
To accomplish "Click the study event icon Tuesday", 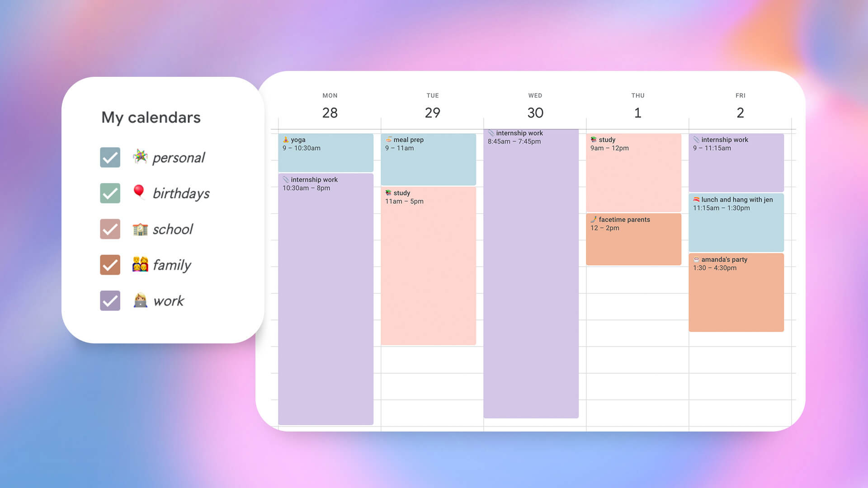I will tap(388, 192).
